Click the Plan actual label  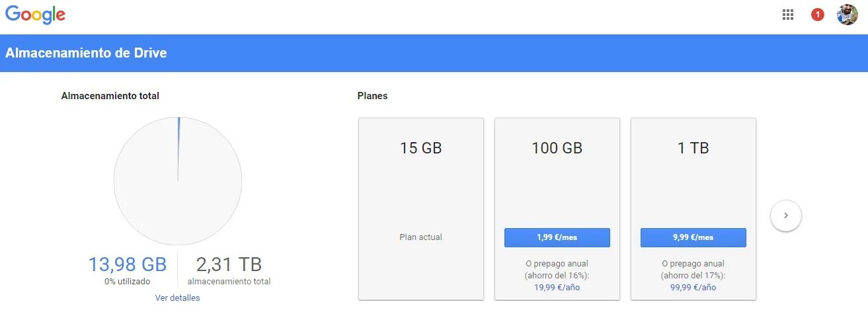tap(421, 237)
